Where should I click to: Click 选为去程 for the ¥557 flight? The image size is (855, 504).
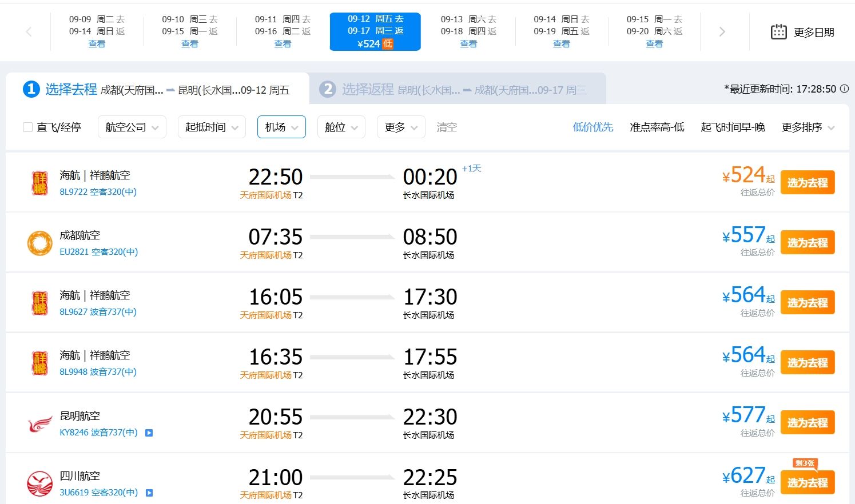[x=808, y=243]
